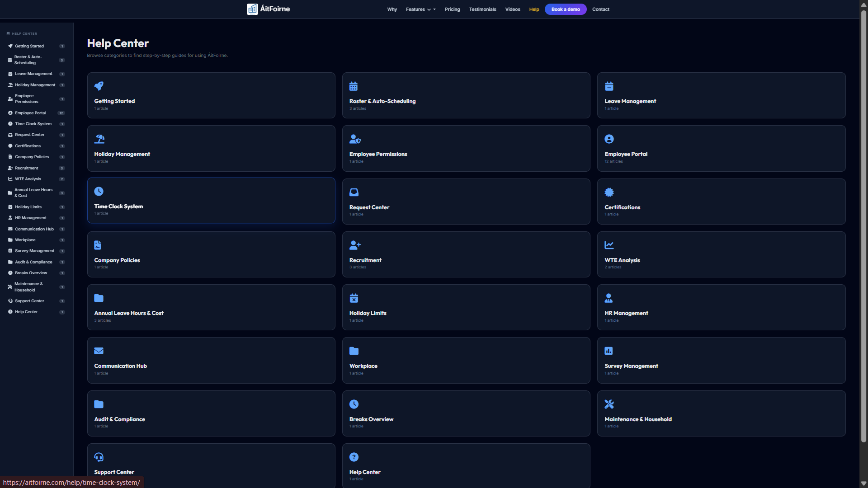The image size is (868, 488).
Task: Click the scroll-down arrow of the scrollbar
Action: (863, 483)
